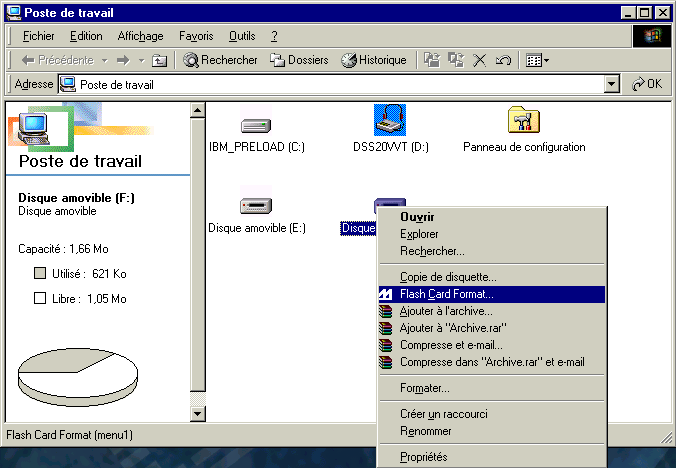The width and height of the screenshot is (676, 468).
Task: Click the Libre legend color box
Action: tap(40, 298)
